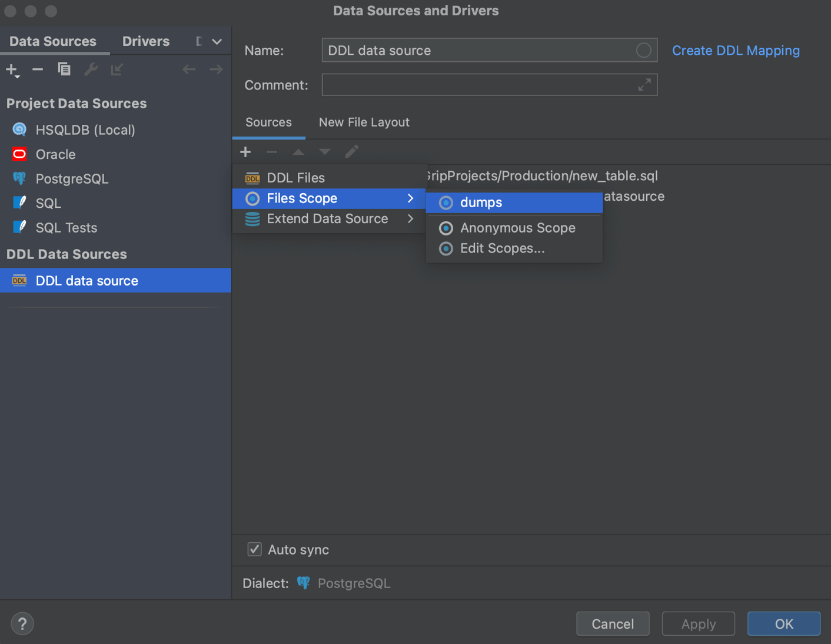Switch to the Drivers tab

click(x=145, y=41)
